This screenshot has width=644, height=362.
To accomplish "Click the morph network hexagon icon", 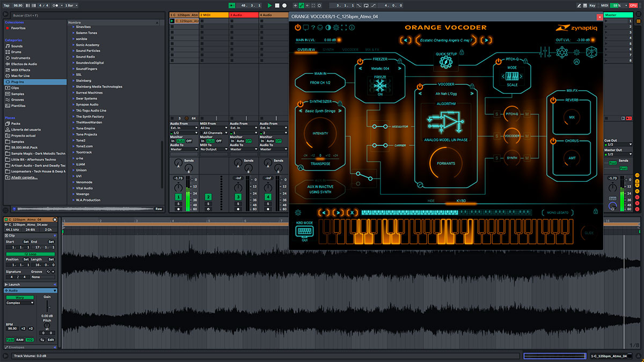I will pos(562,53).
